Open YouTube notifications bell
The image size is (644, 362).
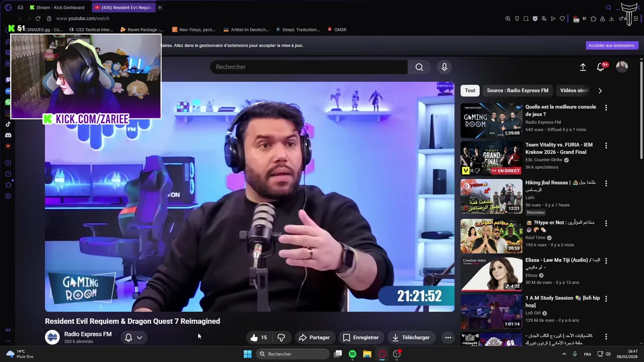(601, 67)
